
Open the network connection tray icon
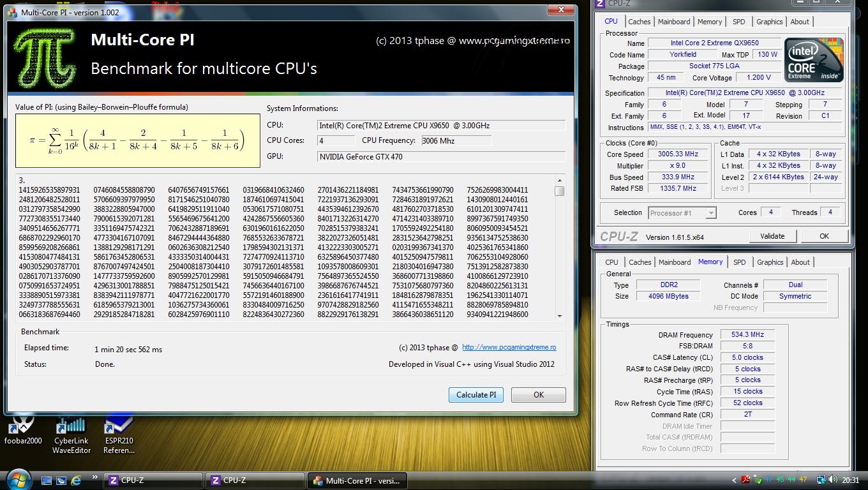pyautogui.click(x=822, y=480)
